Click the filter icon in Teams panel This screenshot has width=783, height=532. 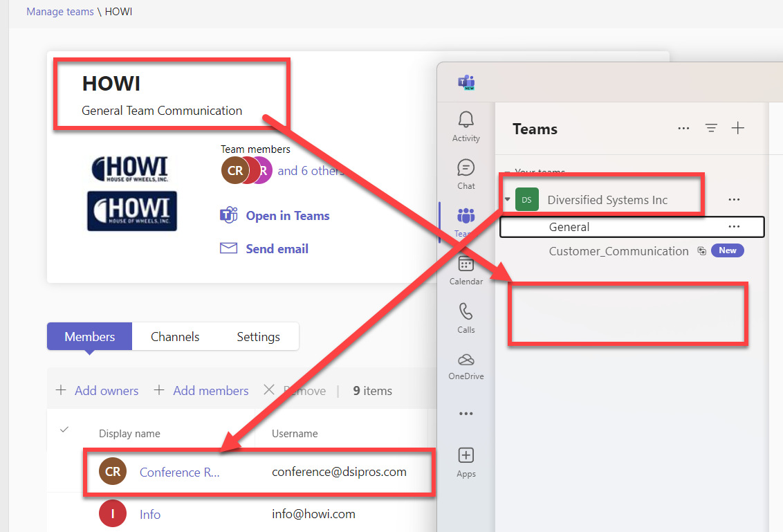tap(711, 129)
